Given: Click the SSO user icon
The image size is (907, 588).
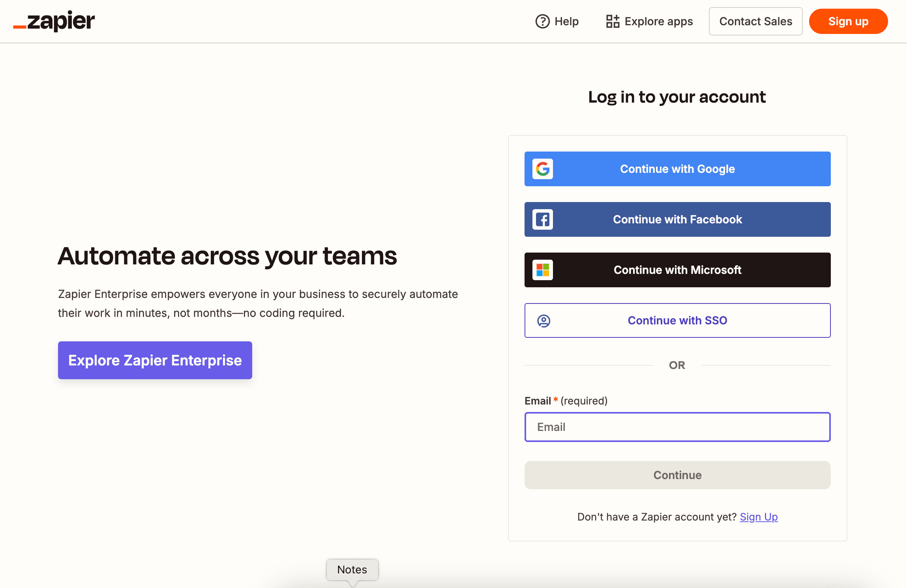Looking at the screenshot, I should (x=543, y=321).
